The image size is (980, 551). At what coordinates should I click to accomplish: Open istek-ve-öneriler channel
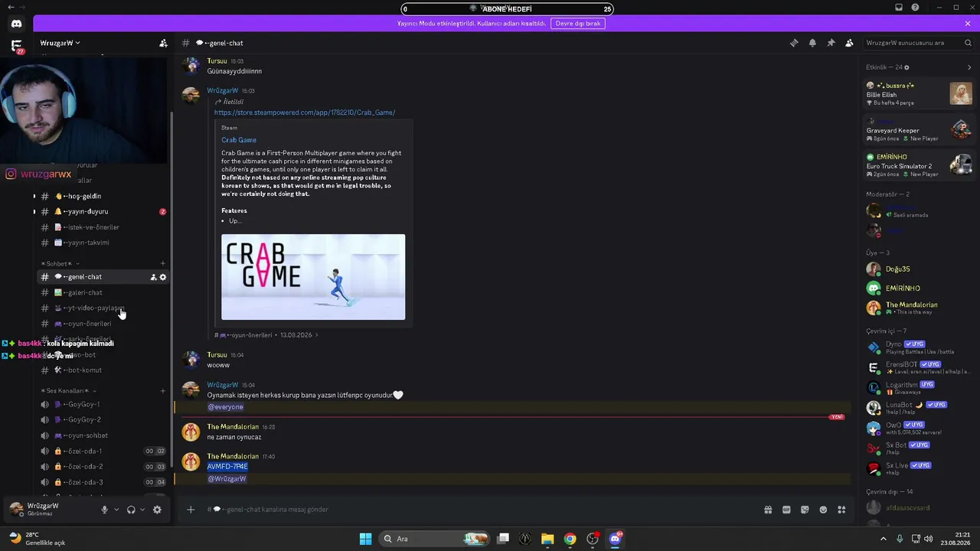pyautogui.click(x=103, y=227)
